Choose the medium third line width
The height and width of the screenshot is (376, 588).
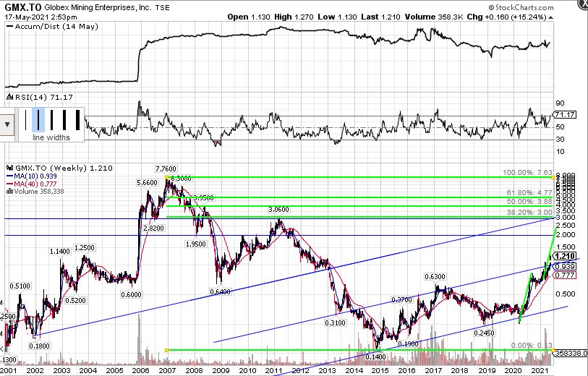(x=51, y=120)
